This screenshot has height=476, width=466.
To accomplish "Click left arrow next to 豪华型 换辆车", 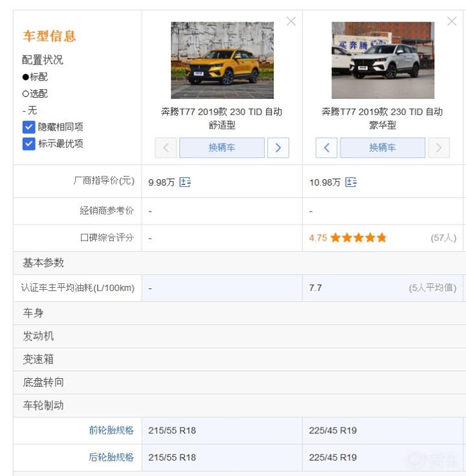I will pyautogui.click(x=326, y=148).
